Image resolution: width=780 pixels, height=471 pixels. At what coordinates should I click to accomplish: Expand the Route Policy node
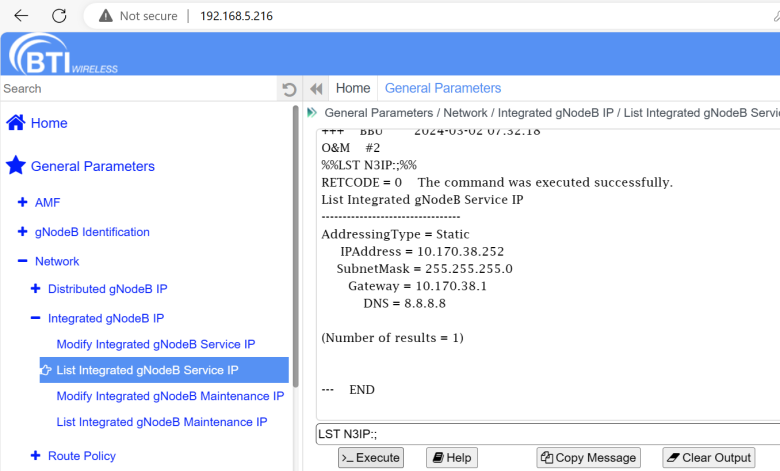[36, 456]
